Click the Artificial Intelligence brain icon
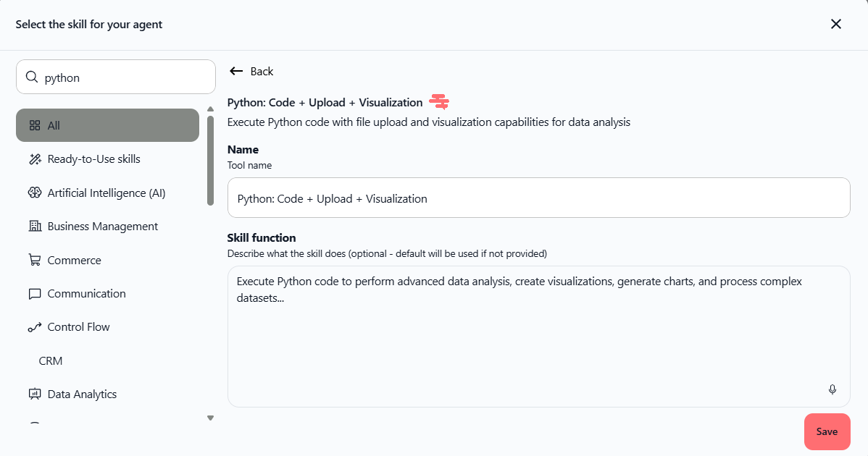Viewport: 868px width, 456px height. (x=34, y=193)
